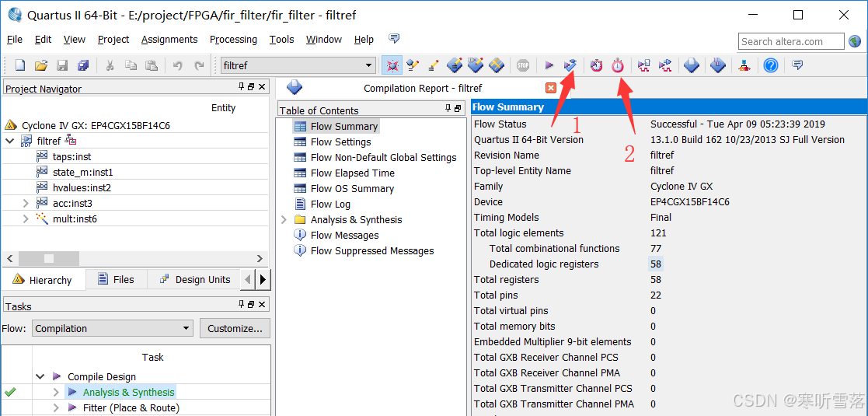The width and height of the screenshot is (868, 416).
Task: Float the Project Navigator panel
Action: (251, 87)
